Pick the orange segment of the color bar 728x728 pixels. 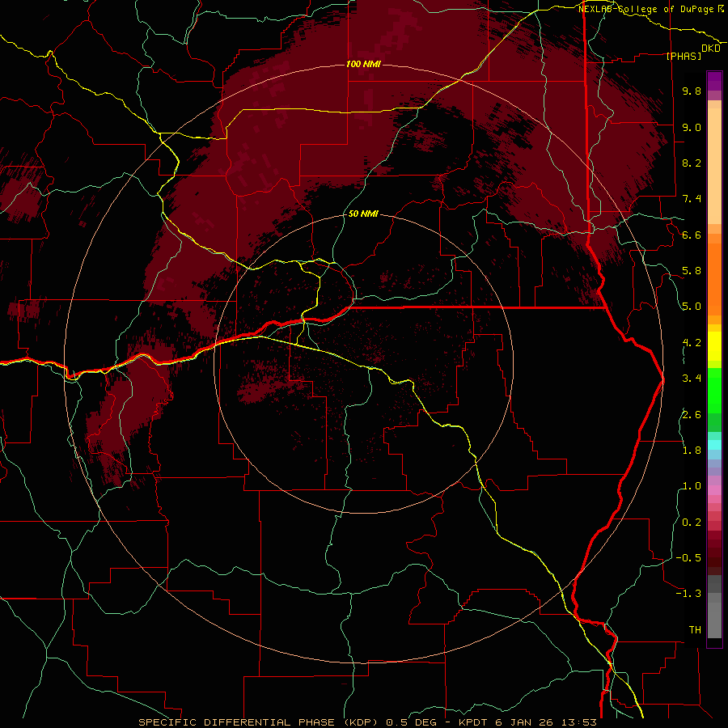(714, 278)
